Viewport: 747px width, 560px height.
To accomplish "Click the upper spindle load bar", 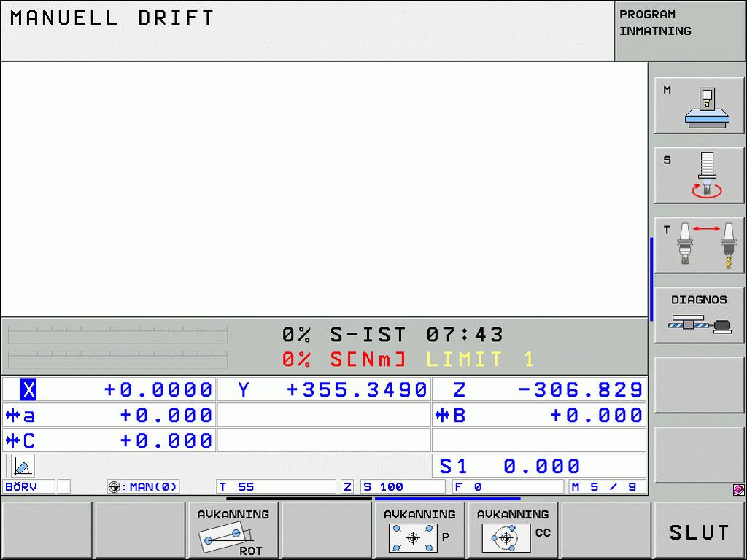I will 117,335.
